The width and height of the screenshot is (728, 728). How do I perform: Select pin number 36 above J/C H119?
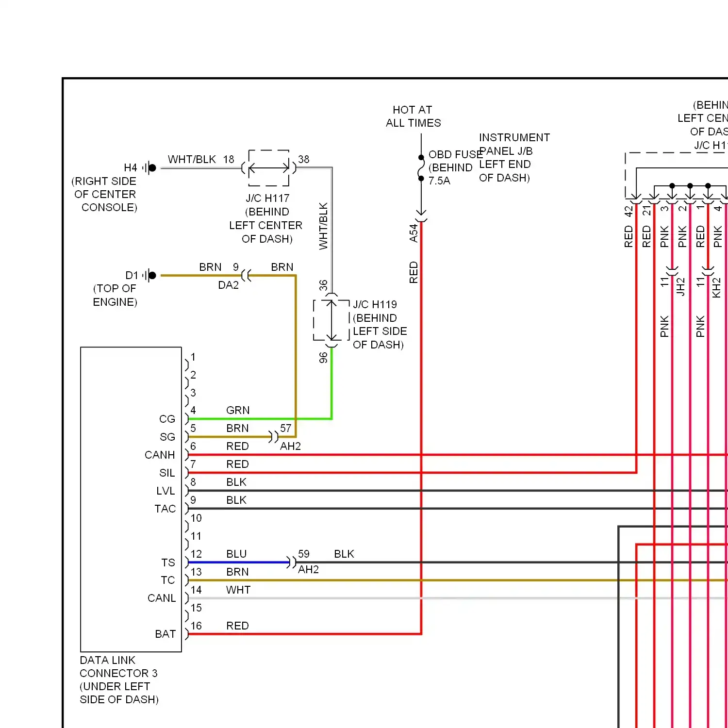323,285
